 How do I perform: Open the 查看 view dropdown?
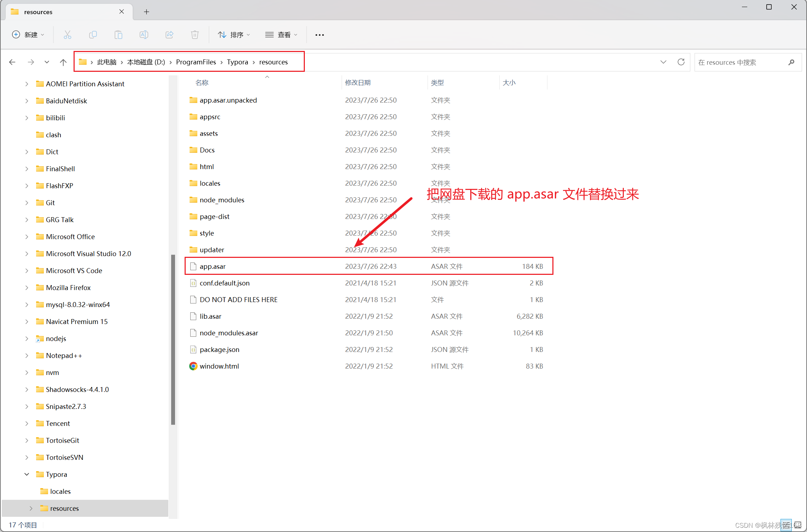pos(281,35)
